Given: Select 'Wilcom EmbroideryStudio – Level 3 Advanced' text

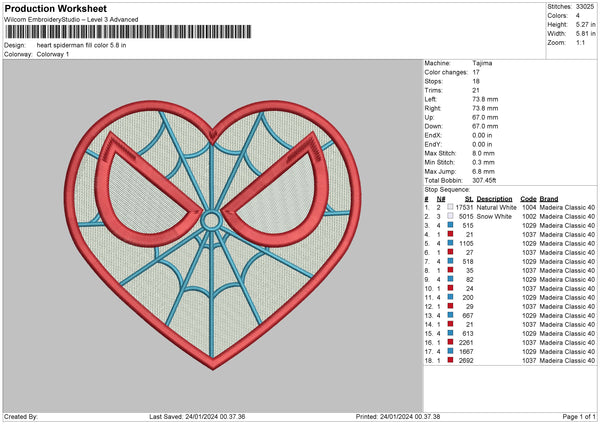Looking at the screenshot, I should tap(71, 20).
